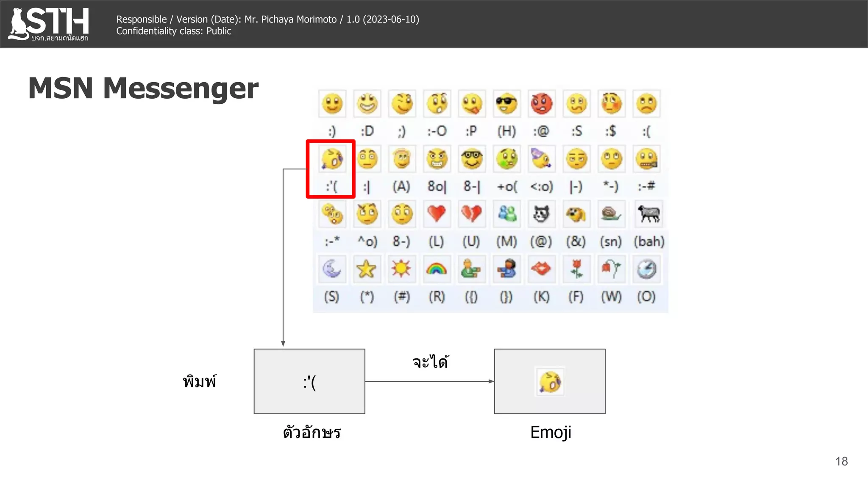Choose the baring teeth 8o| emoticon
Screen dimensions: 868x488
coord(437,159)
